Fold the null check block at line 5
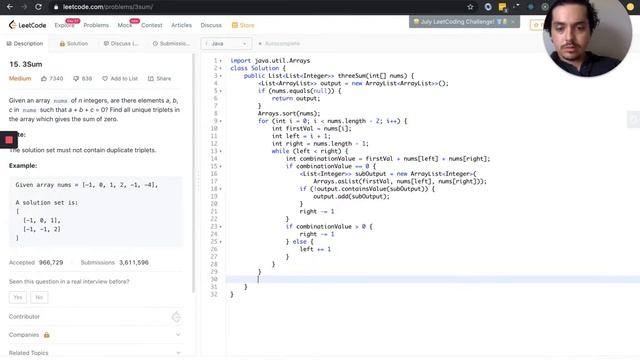The height and width of the screenshot is (360, 640). click(221, 91)
